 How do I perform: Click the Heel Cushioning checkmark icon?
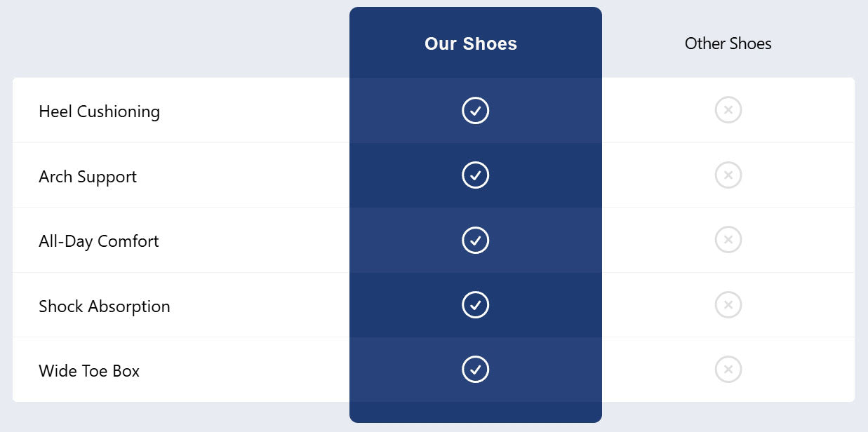tap(475, 111)
